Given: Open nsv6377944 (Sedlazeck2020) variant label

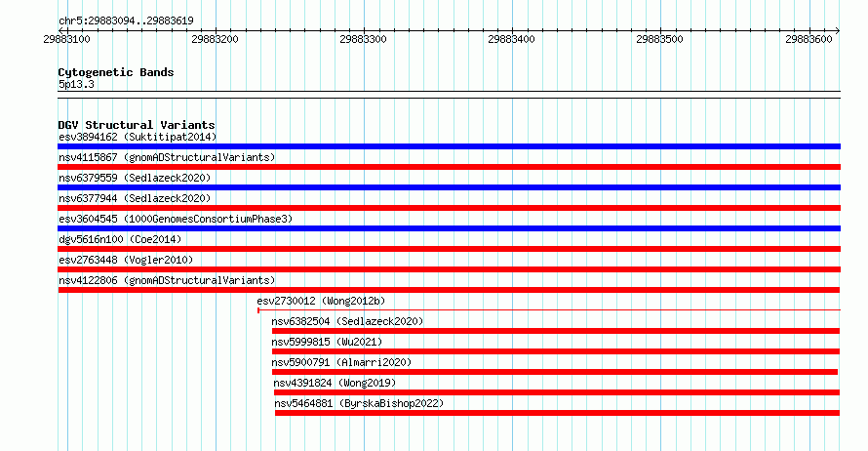Looking at the screenshot, I should pos(135,198).
